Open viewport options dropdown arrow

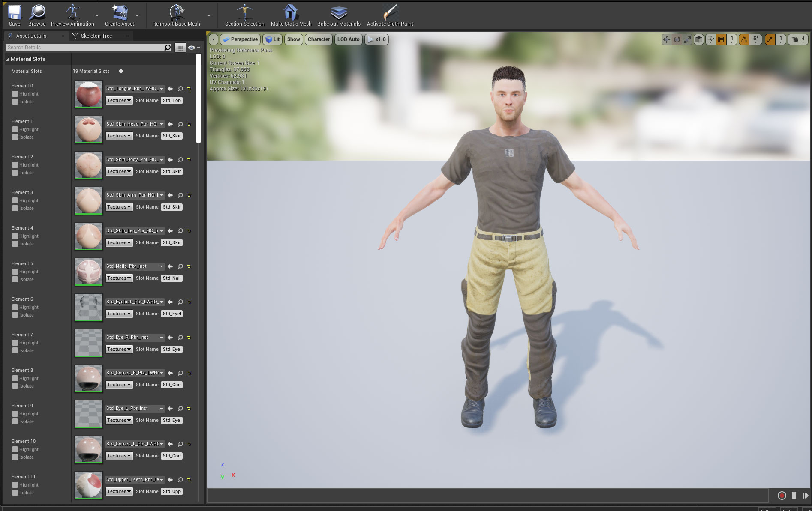pos(214,39)
